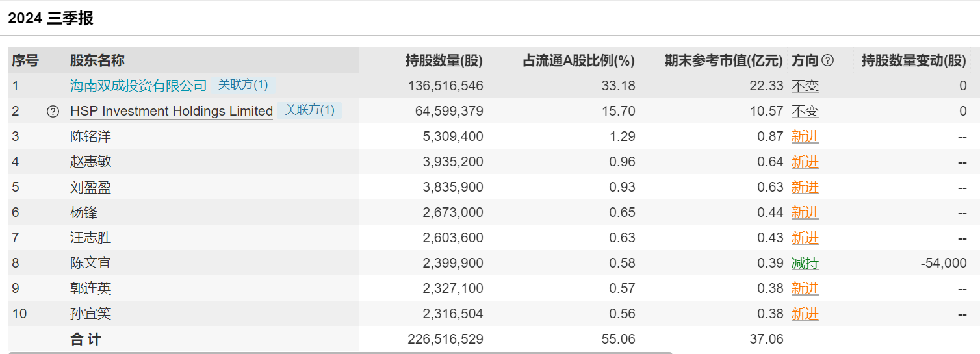
Task: Click the help icon beside 方向 header
Action: (x=827, y=60)
